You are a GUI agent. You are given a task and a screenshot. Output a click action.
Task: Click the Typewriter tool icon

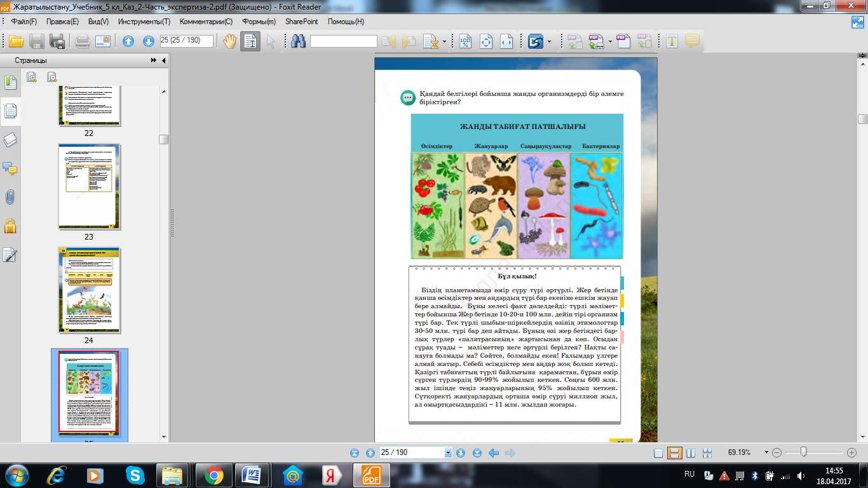672,42
